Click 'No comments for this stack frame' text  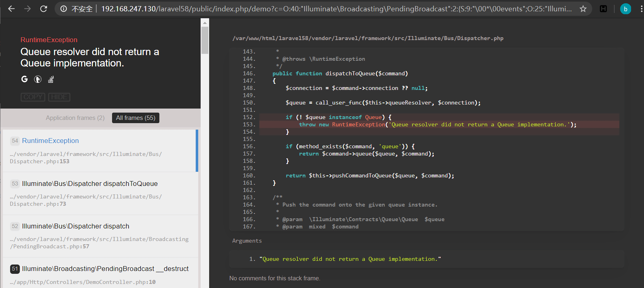pos(275,278)
